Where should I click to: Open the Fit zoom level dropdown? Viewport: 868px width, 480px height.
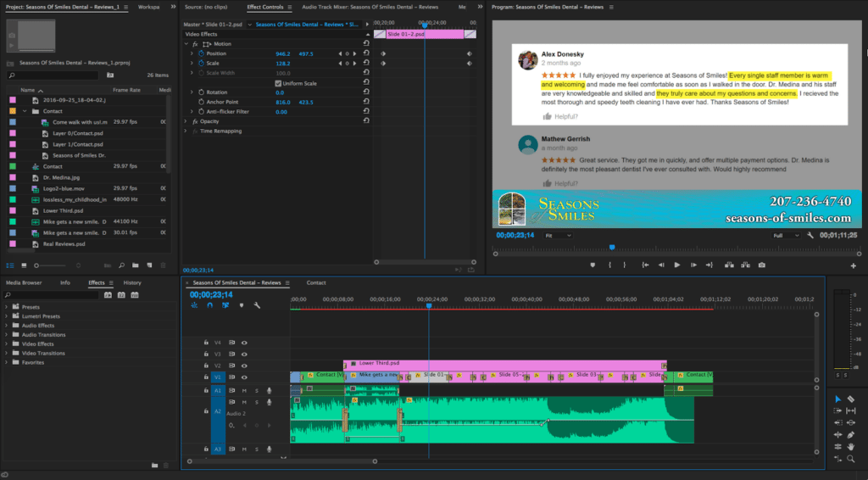[x=558, y=235]
